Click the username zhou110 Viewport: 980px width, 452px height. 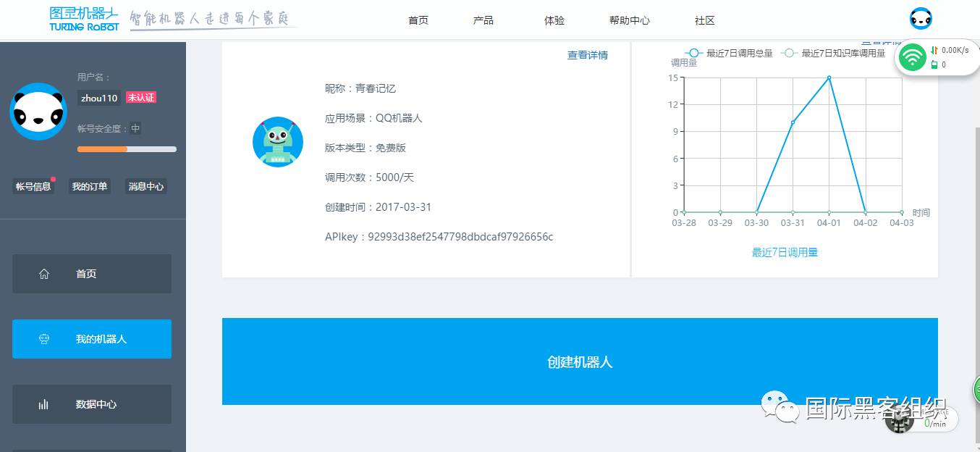point(99,98)
